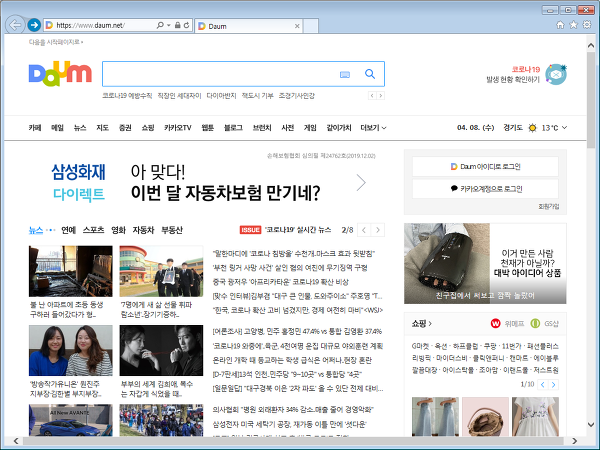600x450 pixels.
Task: Click the Samsung ad right chevron
Action: [361, 183]
